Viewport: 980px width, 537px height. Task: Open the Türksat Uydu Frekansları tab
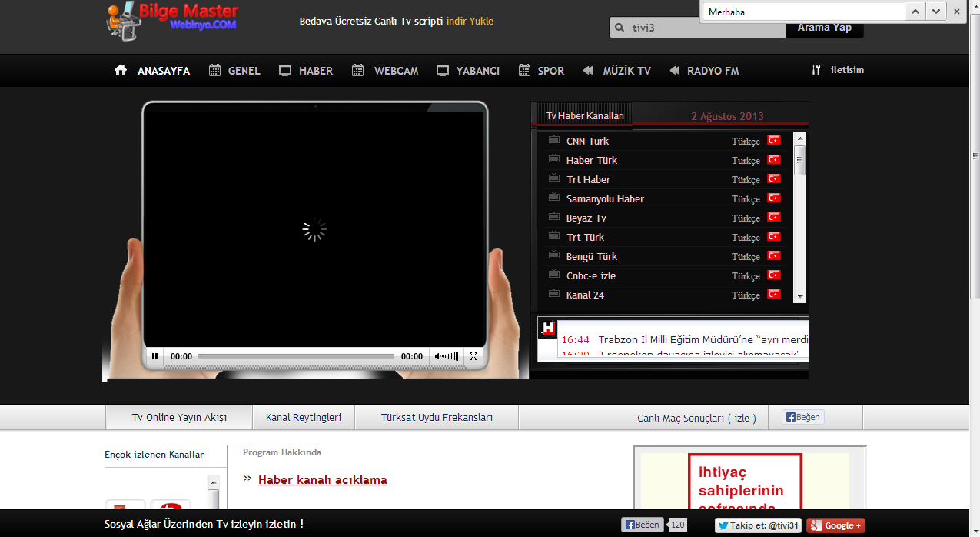click(437, 417)
